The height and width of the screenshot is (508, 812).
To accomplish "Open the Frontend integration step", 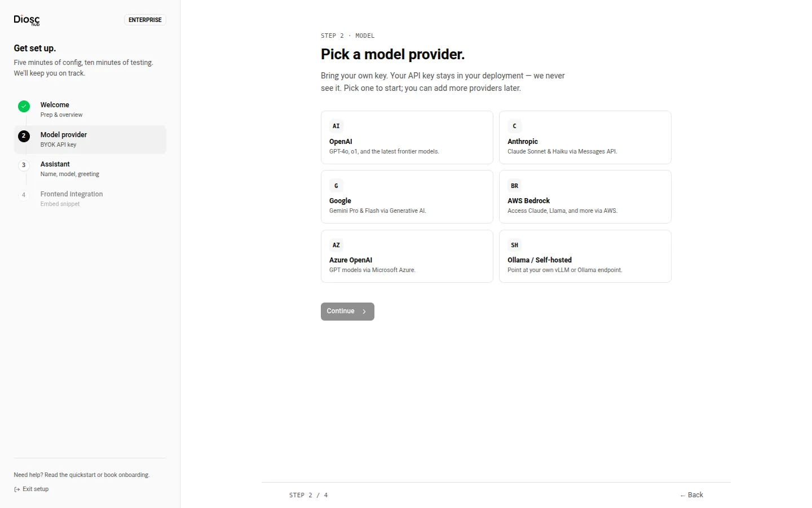I will 90,199.
